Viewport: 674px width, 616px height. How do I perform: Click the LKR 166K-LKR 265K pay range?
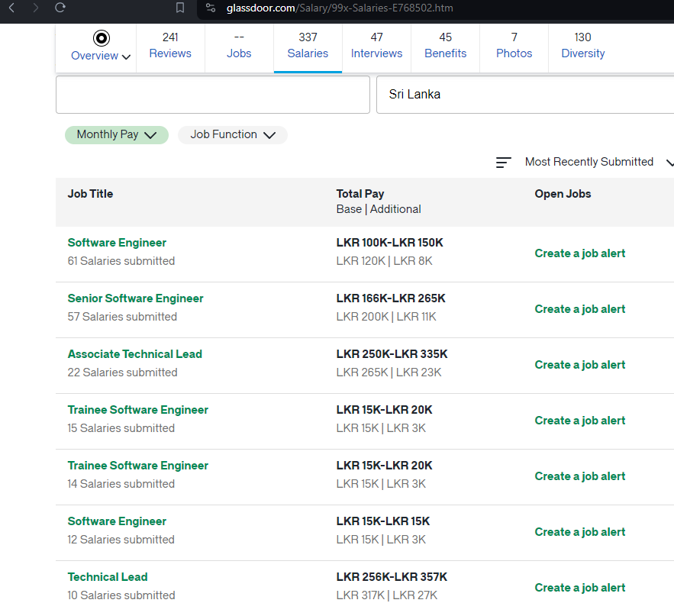[x=391, y=298]
